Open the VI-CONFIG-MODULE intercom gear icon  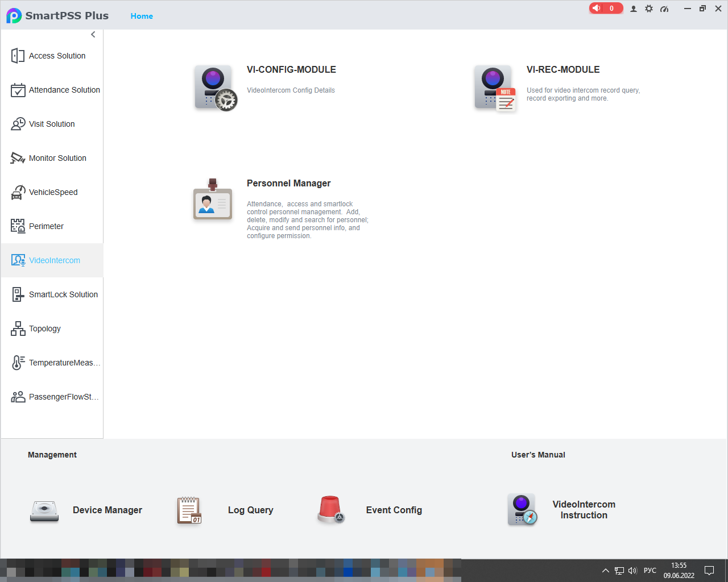coord(215,88)
